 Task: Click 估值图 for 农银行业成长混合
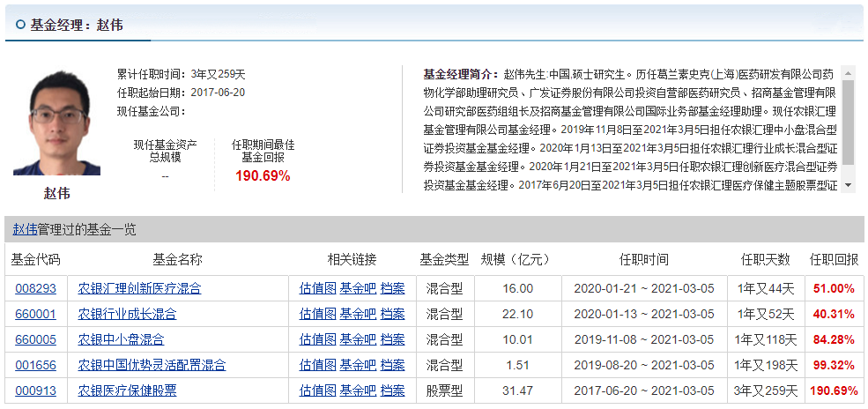318,314
